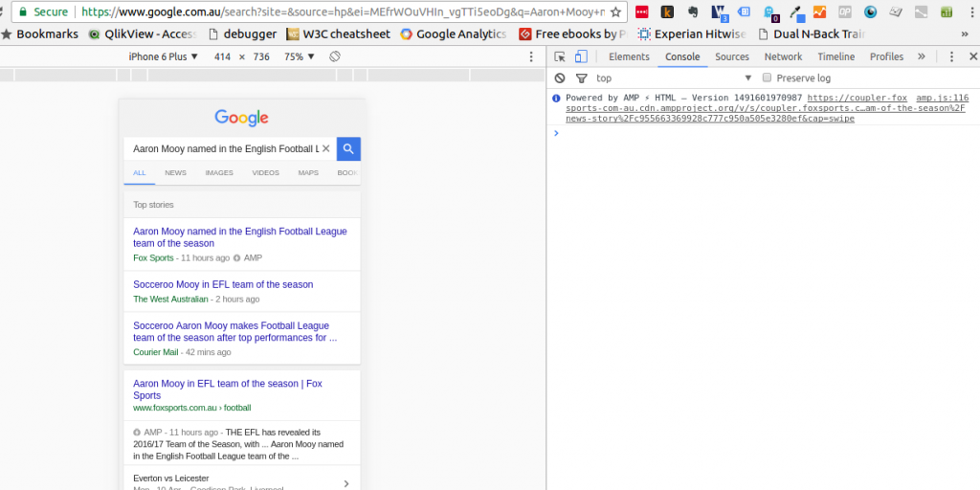Screen dimensions: 980x490
Task: Click the console filter funnel icon
Action: point(581,78)
